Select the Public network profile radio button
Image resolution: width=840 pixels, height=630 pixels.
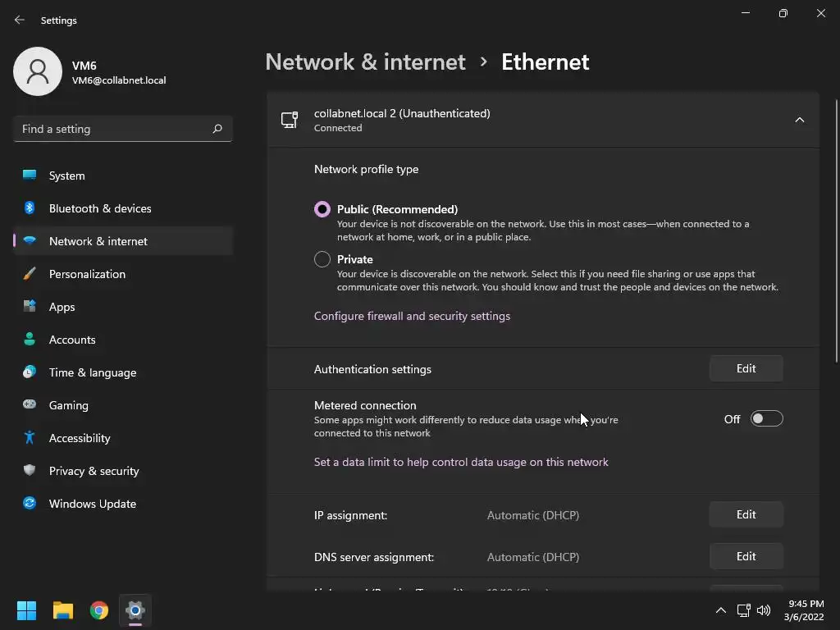coord(322,209)
